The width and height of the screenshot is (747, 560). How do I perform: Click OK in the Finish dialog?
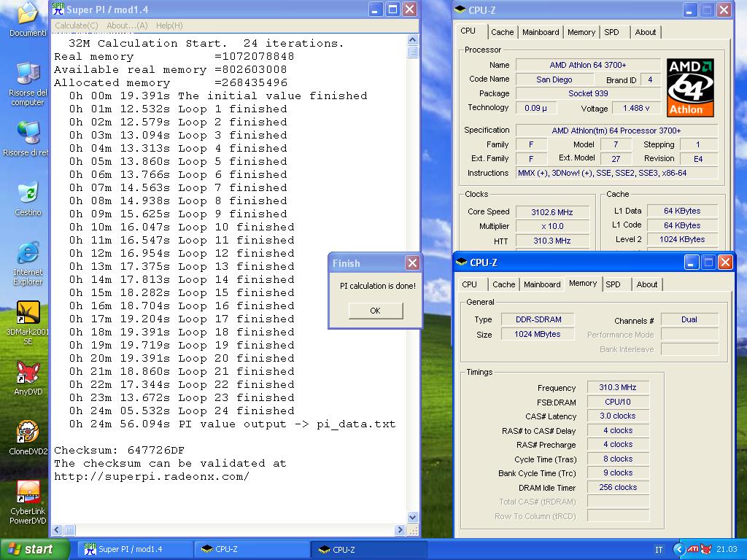coord(376,311)
